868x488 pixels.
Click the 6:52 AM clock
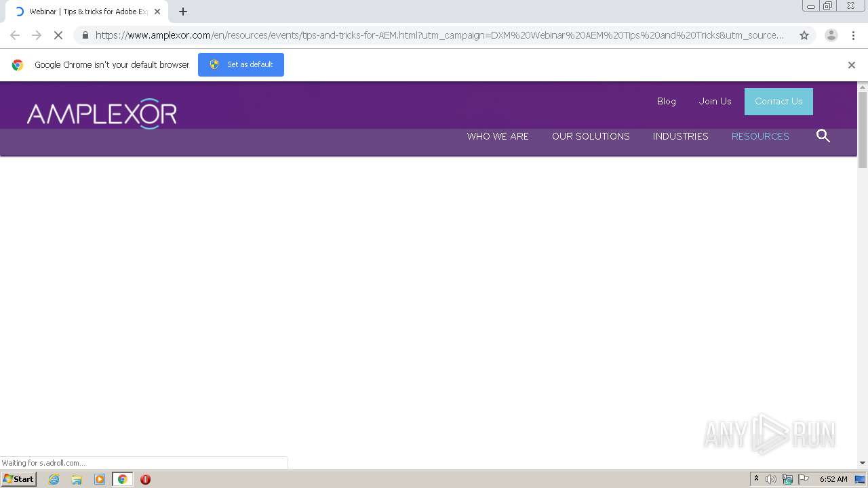pos(833,479)
